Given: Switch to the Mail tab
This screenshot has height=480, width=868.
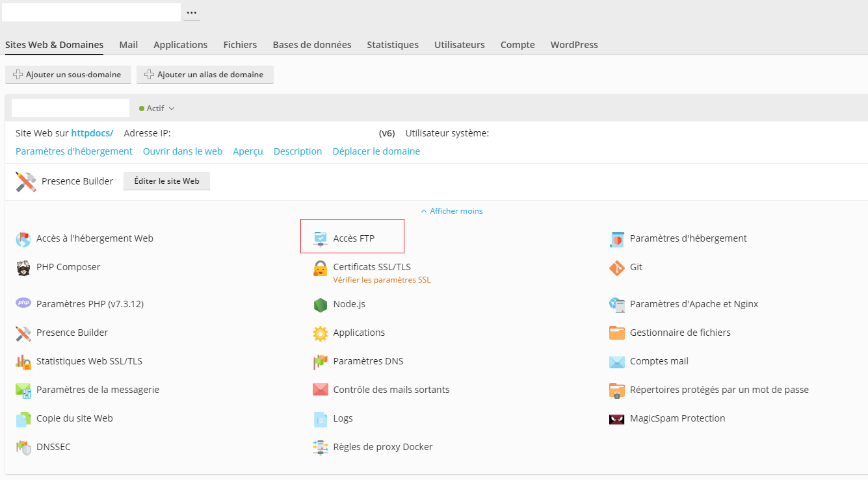Looking at the screenshot, I should click(x=129, y=45).
